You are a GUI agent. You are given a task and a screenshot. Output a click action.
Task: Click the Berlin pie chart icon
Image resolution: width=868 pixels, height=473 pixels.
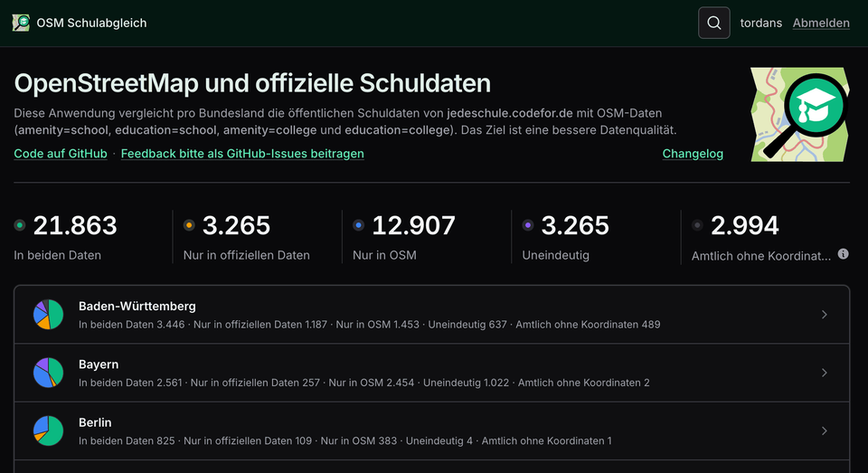point(48,430)
